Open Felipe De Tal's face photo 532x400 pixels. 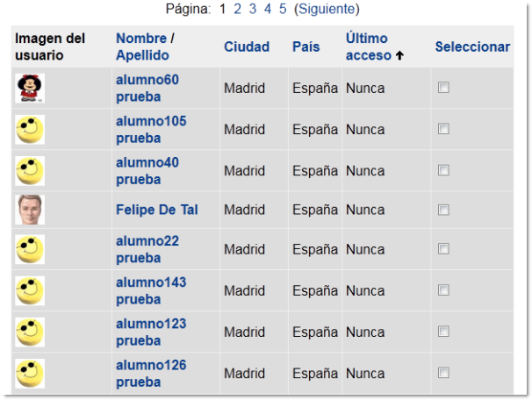pos(30,210)
